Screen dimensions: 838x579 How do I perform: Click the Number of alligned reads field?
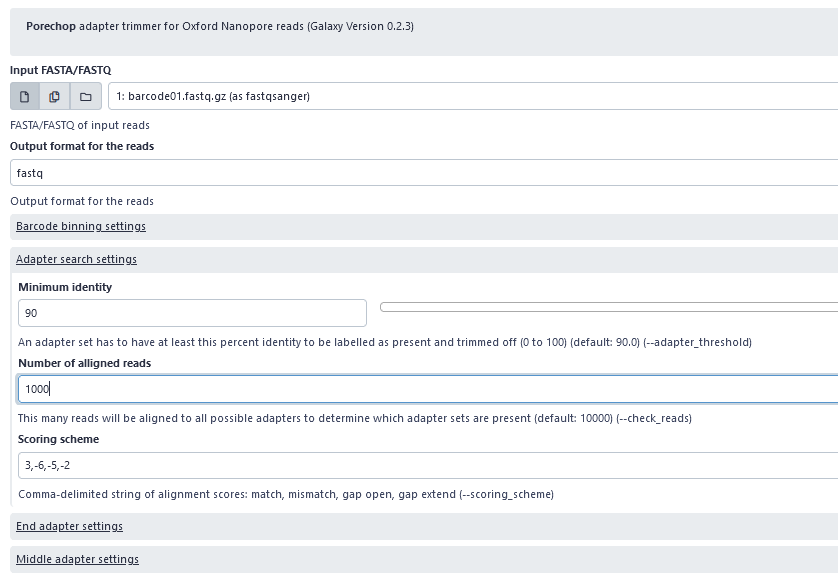[x=428, y=389]
